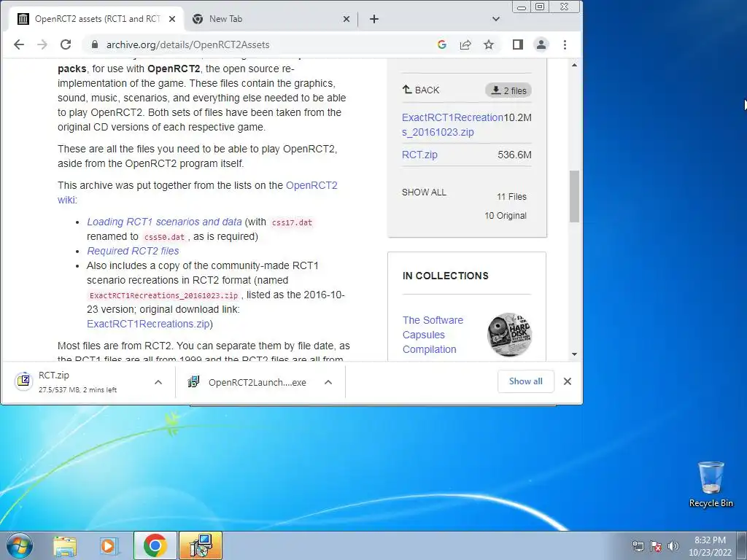The image size is (747, 560).
Task: Go back using the browser back arrow
Action: click(x=18, y=44)
